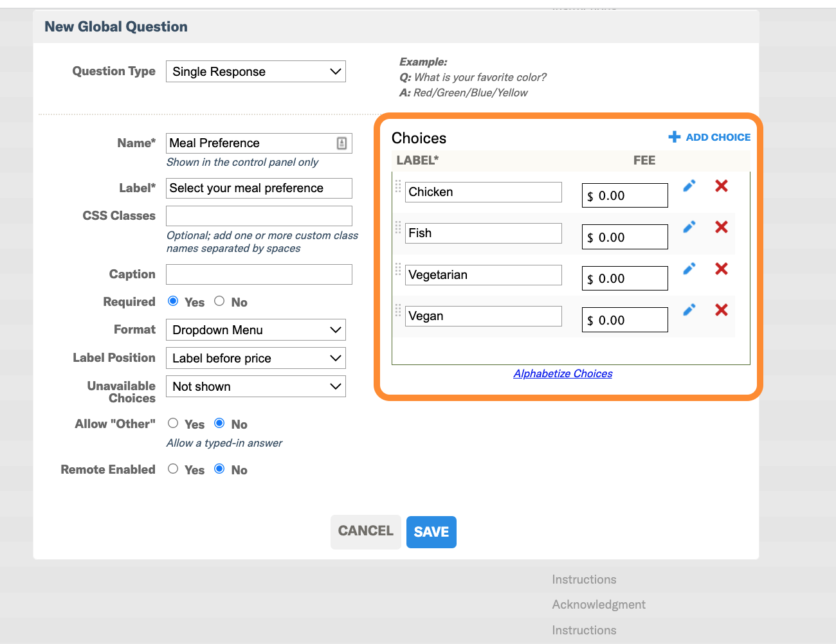Set Remote Enabled to No
The width and height of the screenshot is (836, 644).
click(x=219, y=469)
